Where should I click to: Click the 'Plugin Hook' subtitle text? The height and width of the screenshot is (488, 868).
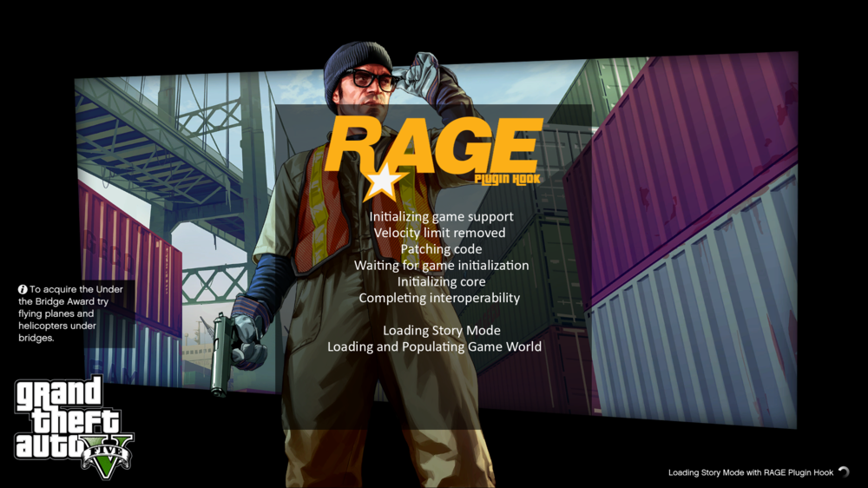[x=507, y=179]
